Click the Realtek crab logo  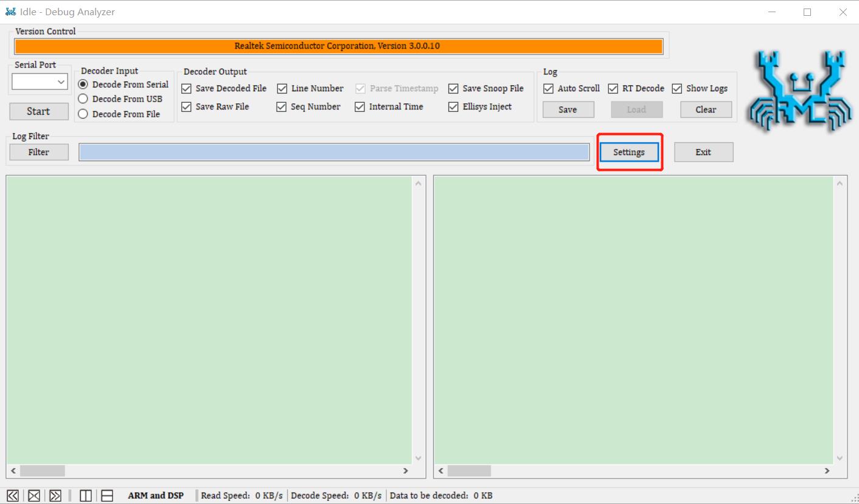point(799,91)
